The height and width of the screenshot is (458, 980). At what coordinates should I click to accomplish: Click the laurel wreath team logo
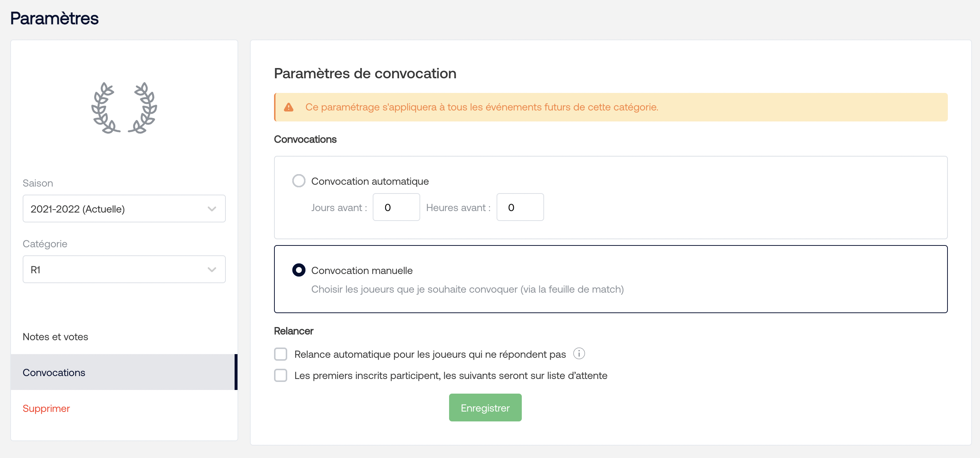point(124,108)
